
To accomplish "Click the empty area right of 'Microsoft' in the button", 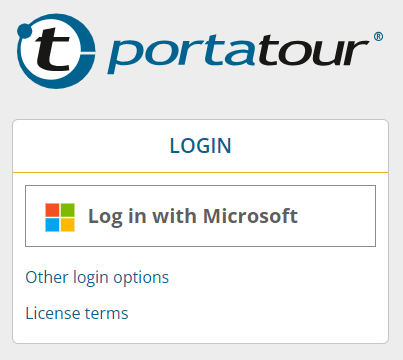I will (x=336, y=216).
